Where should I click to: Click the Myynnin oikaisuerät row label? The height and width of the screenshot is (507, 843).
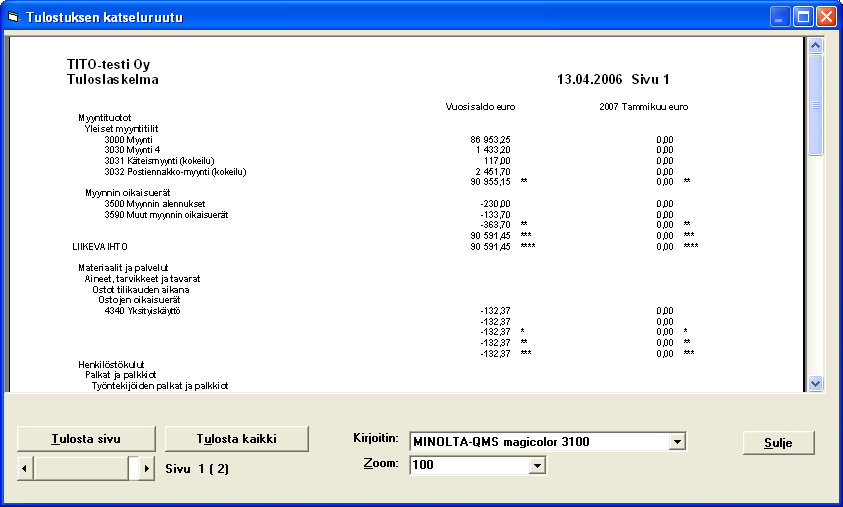[127, 192]
